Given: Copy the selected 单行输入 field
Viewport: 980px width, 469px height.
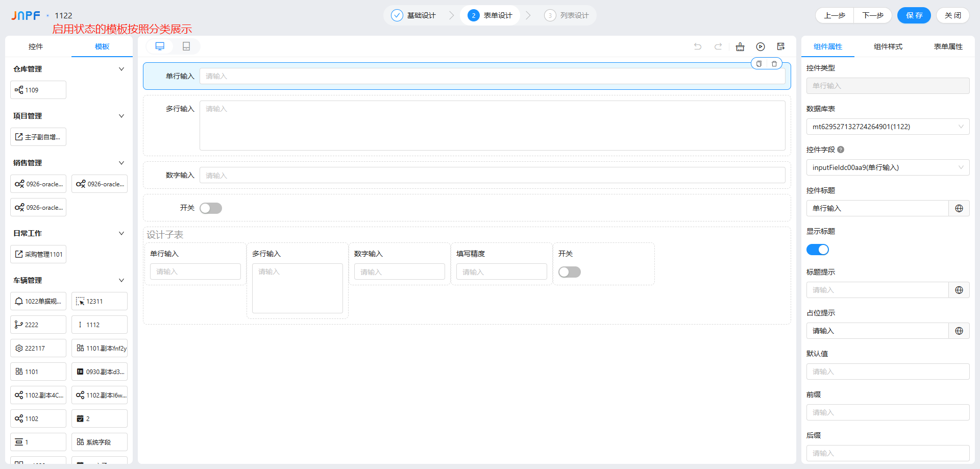Looking at the screenshot, I should pyautogui.click(x=759, y=64).
